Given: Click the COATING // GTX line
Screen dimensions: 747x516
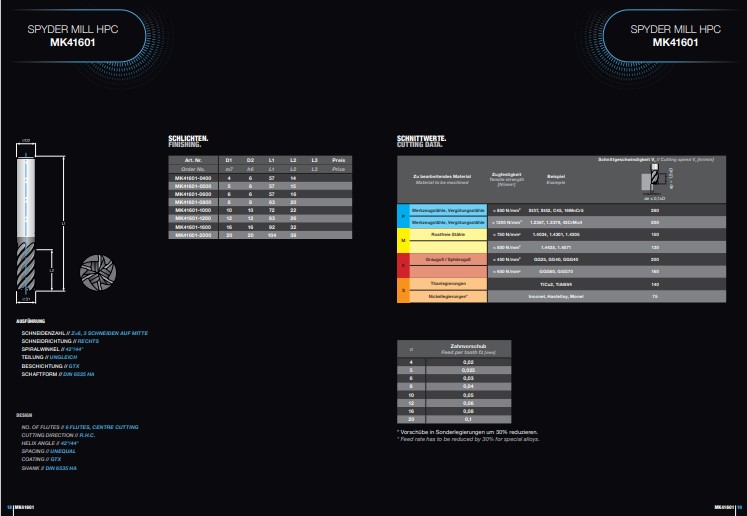Looking at the screenshot, I should 41,459.
